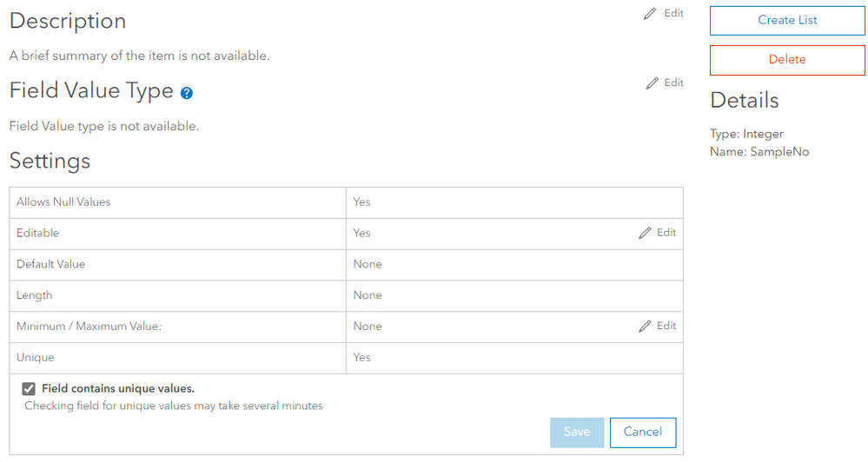Click the pencil icon in Minimum / Maximum row

(645, 327)
